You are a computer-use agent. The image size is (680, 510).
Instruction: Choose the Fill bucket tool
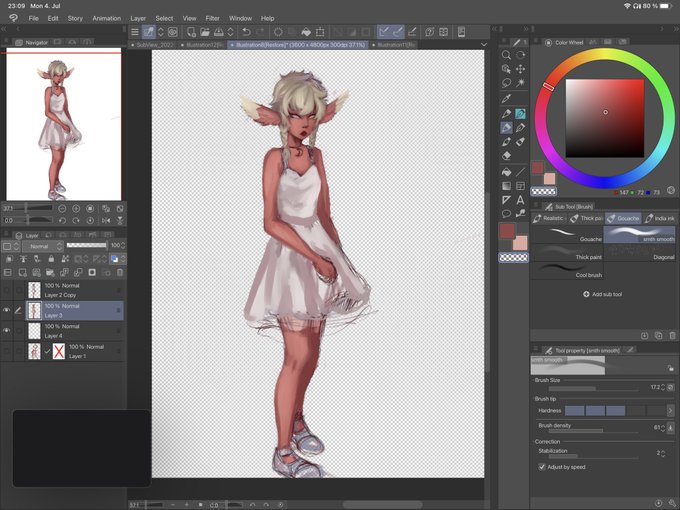507,172
